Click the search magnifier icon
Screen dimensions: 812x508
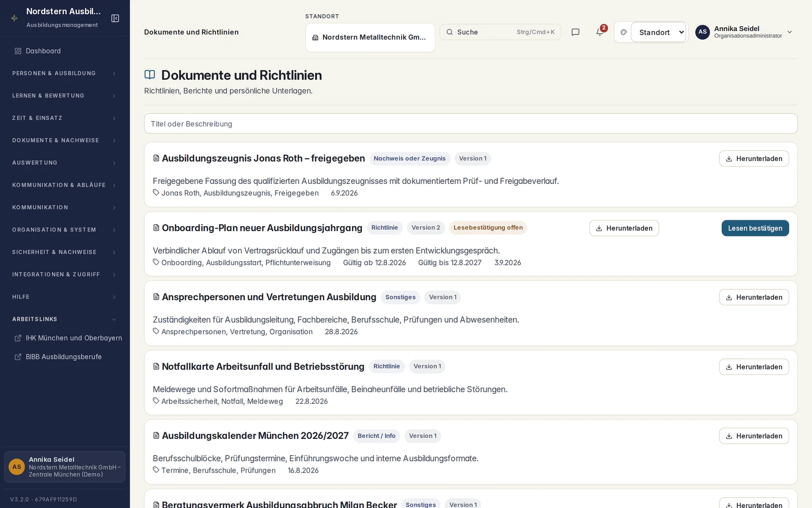coord(450,32)
